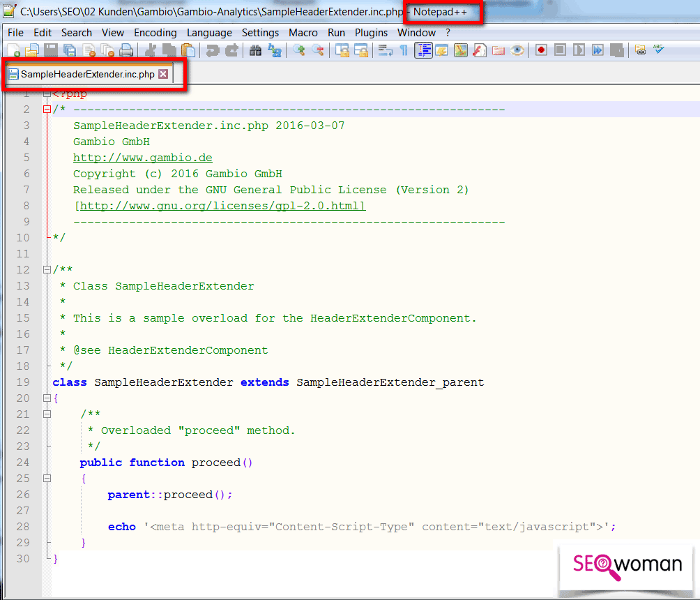Start macro recording with red dot icon
Viewport: 700px width, 600px height.
pyautogui.click(x=541, y=50)
